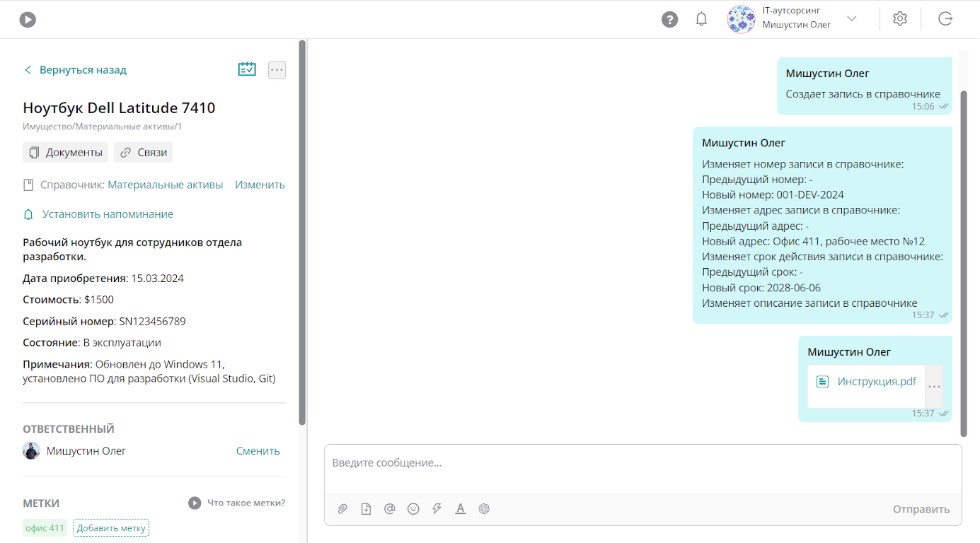
Task: Click Добавить метку
Action: 111,528
